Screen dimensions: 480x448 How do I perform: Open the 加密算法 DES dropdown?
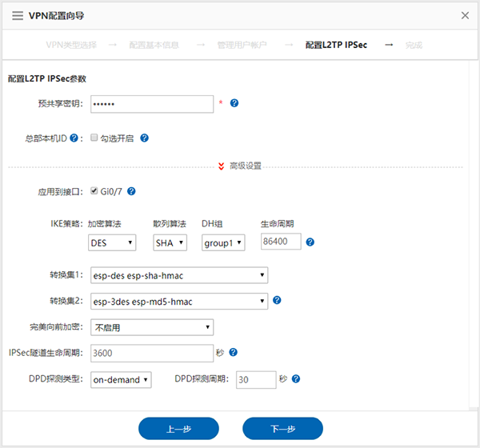coord(112,242)
